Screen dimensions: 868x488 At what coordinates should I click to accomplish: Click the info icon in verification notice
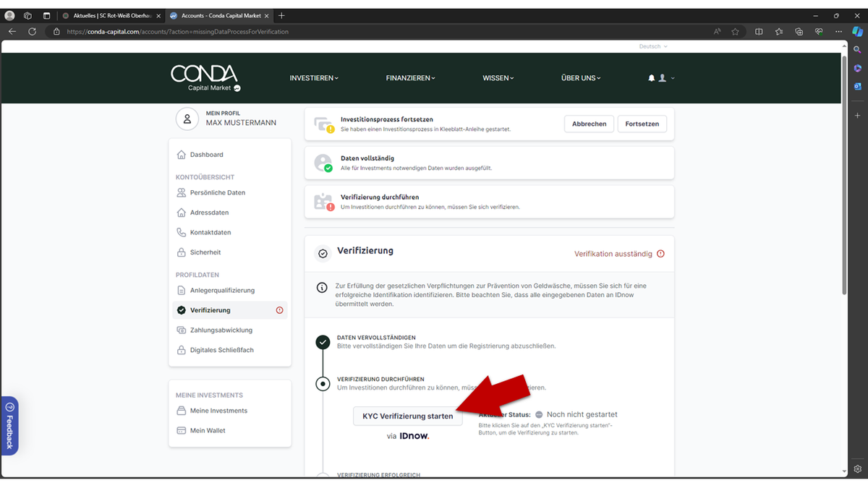pyautogui.click(x=323, y=288)
